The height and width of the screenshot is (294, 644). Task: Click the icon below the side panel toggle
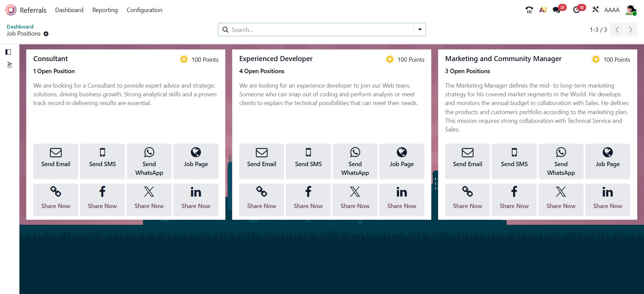coord(9,65)
